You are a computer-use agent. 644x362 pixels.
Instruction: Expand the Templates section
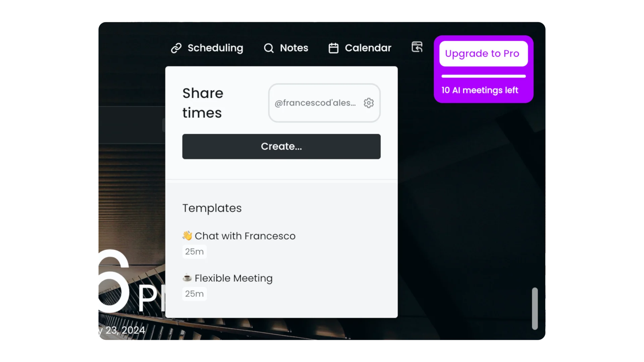(x=212, y=208)
